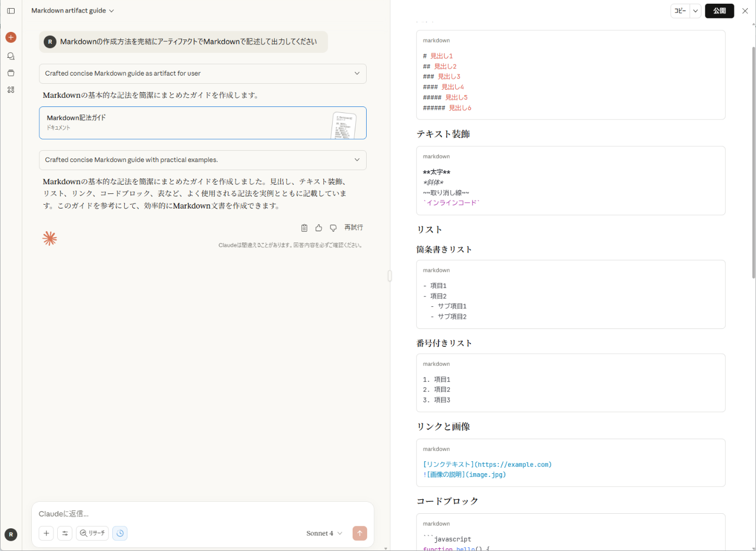This screenshot has height=551, width=756.
Task: Open the Sonnet 4 model selector
Action: (324, 533)
